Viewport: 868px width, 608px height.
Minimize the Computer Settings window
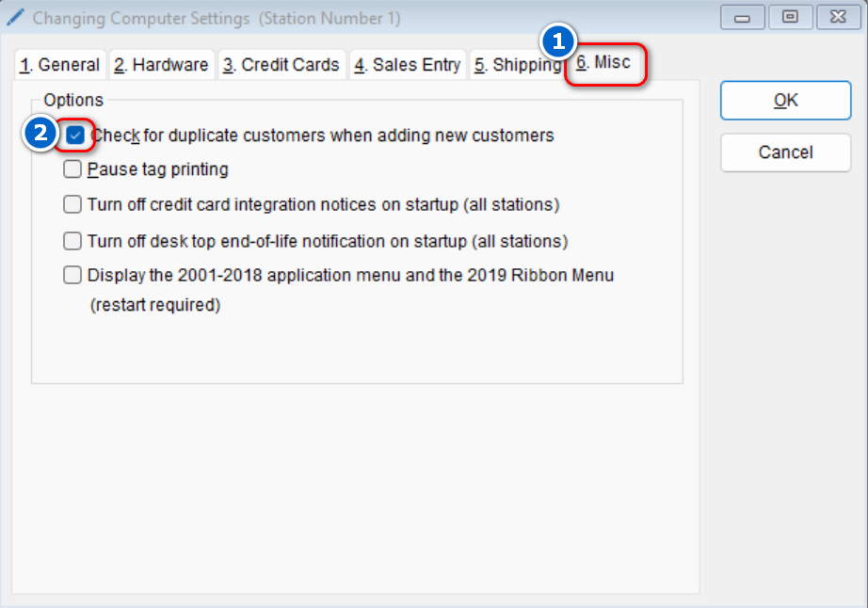tap(744, 17)
